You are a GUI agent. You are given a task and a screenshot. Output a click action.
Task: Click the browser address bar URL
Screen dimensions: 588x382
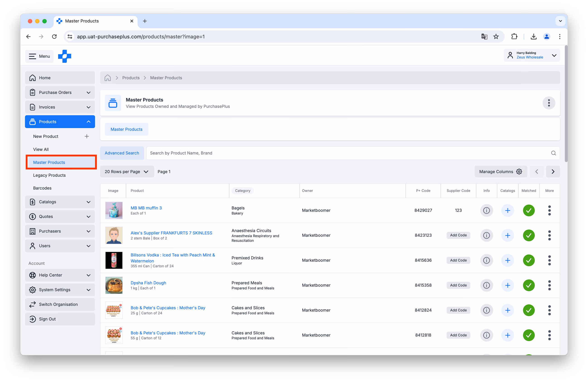pyautogui.click(x=141, y=37)
